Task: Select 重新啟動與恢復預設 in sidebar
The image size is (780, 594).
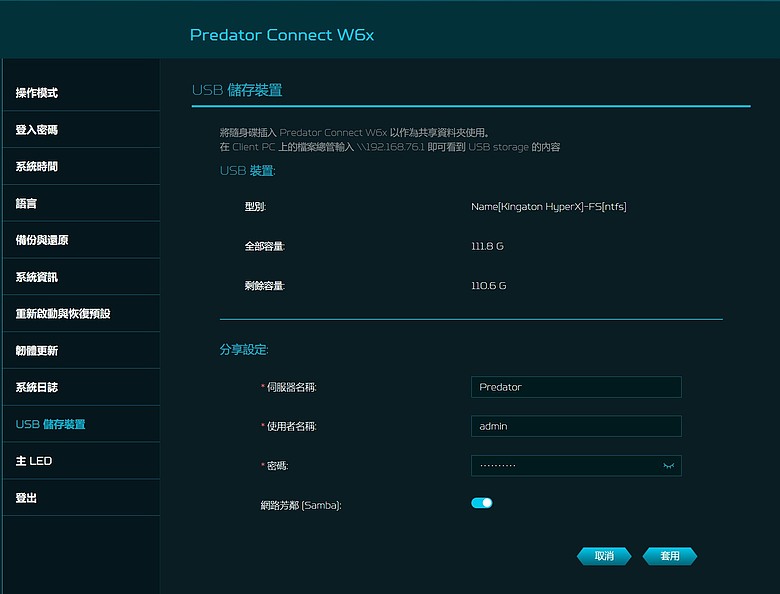Action: coord(82,313)
